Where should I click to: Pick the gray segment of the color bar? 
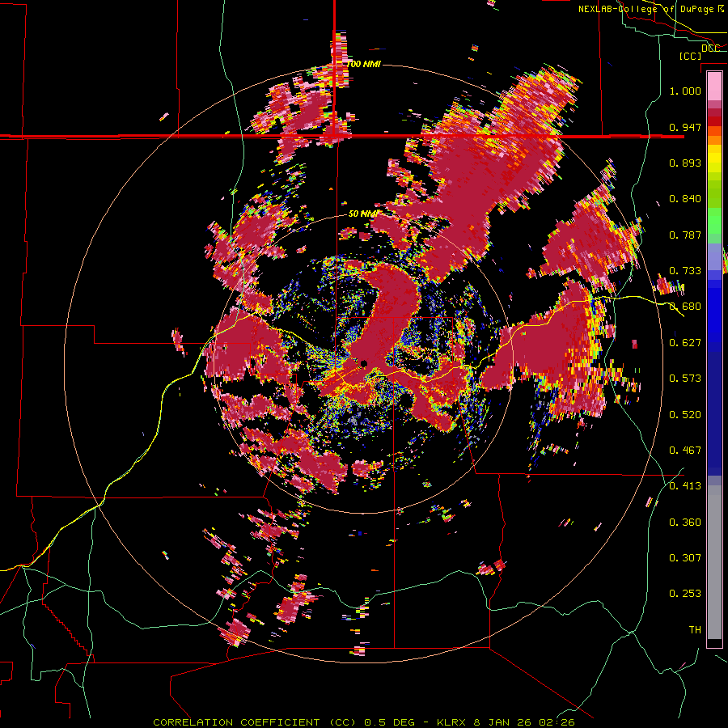pyautogui.click(x=714, y=562)
